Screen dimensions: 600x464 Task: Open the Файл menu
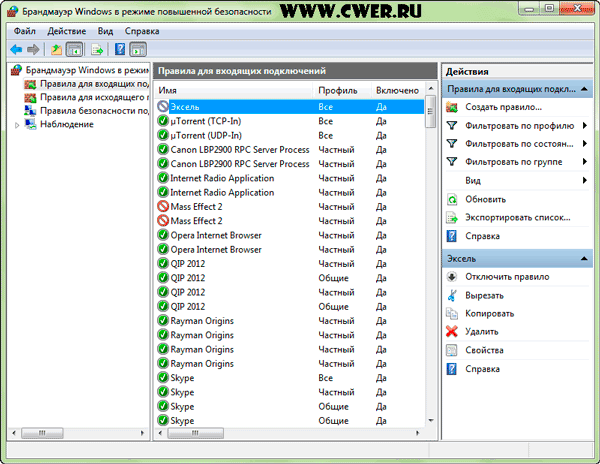[25, 31]
